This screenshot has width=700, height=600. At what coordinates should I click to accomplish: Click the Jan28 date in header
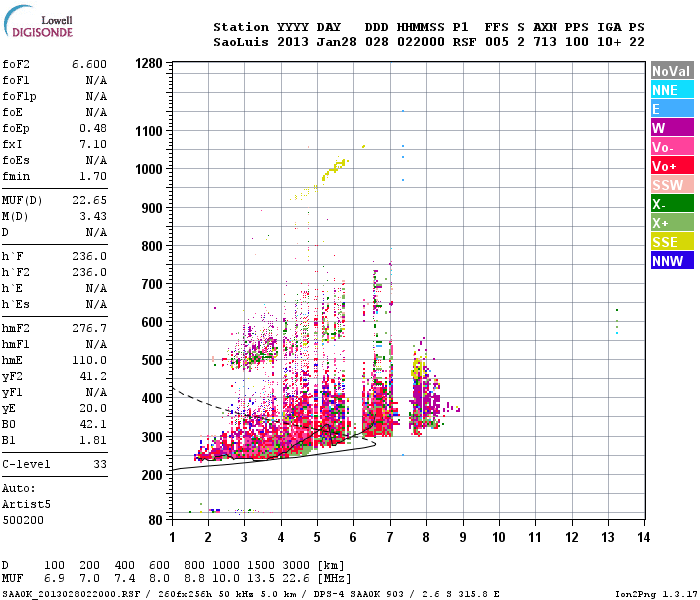pyautogui.click(x=336, y=42)
